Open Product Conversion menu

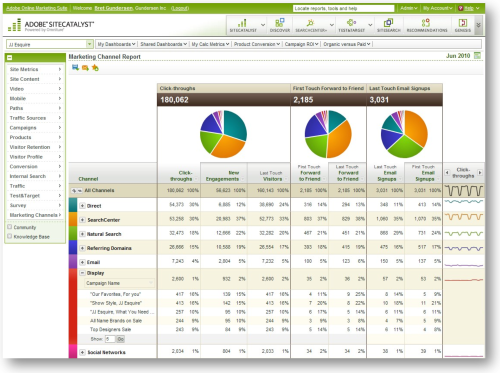point(257,44)
